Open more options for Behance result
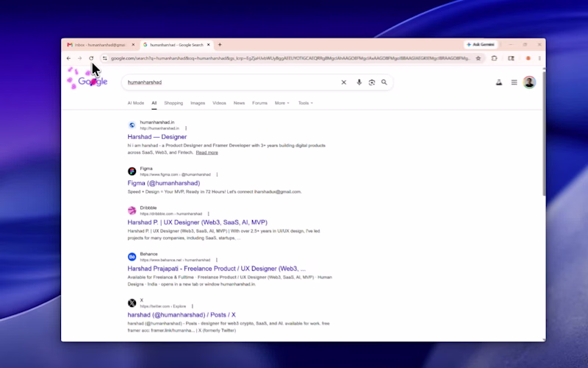Viewport: 588px width, 368px height. 217,260
